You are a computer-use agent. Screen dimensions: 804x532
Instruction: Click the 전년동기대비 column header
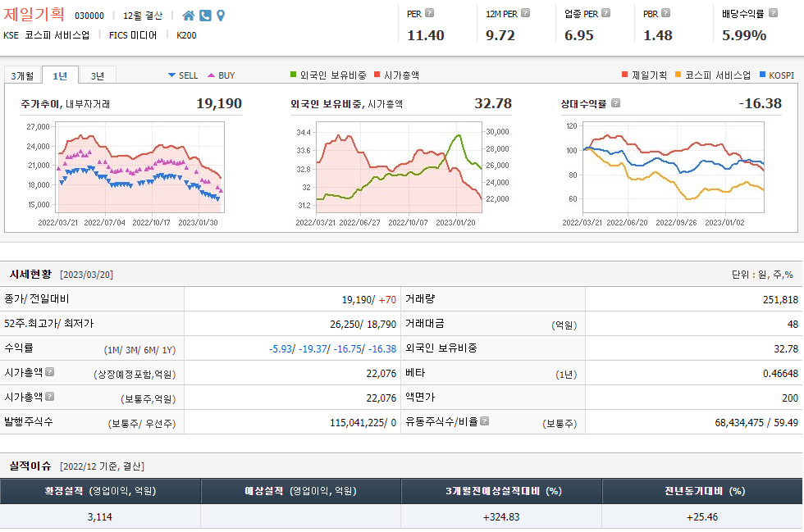pyautogui.click(x=702, y=491)
